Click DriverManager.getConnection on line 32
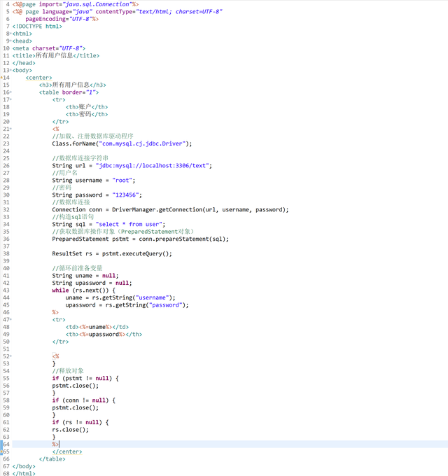Image resolution: width=448 pixels, height=476 pixels. click(x=157, y=210)
